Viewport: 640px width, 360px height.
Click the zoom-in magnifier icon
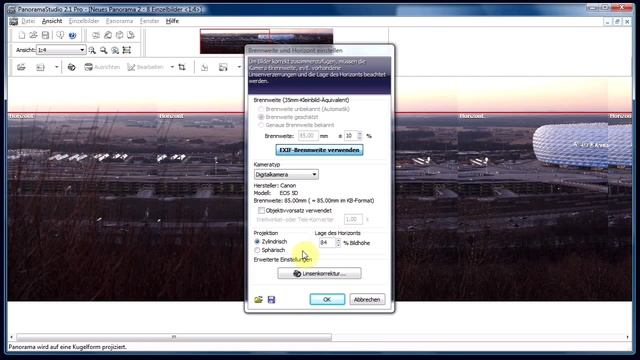(x=92, y=50)
